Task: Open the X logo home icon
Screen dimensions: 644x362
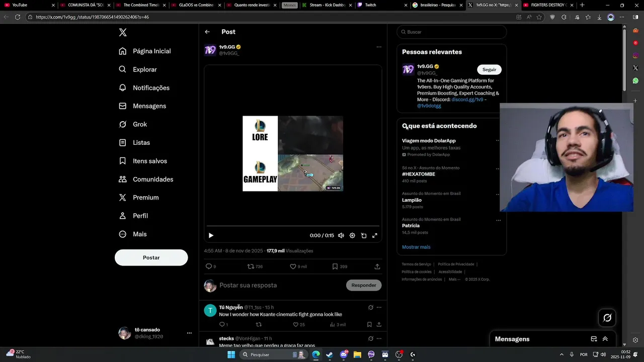Action: click(x=123, y=33)
